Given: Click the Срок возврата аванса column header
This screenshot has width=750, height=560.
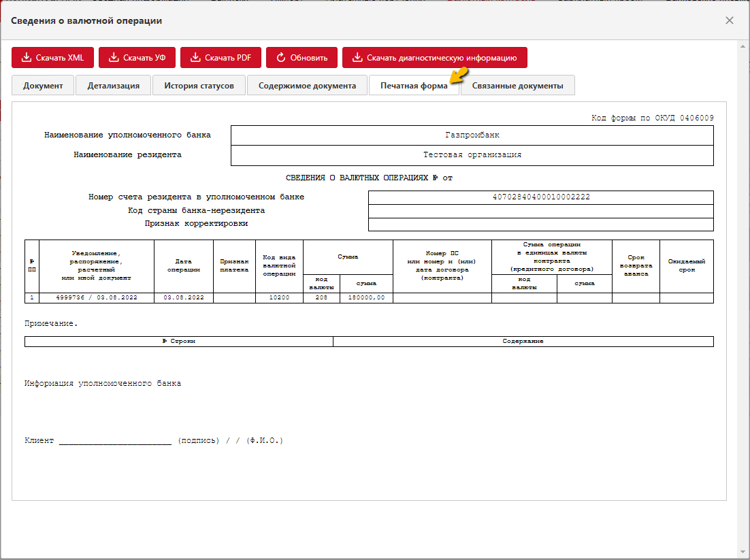Looking at the screenshot, I should 636,266.
